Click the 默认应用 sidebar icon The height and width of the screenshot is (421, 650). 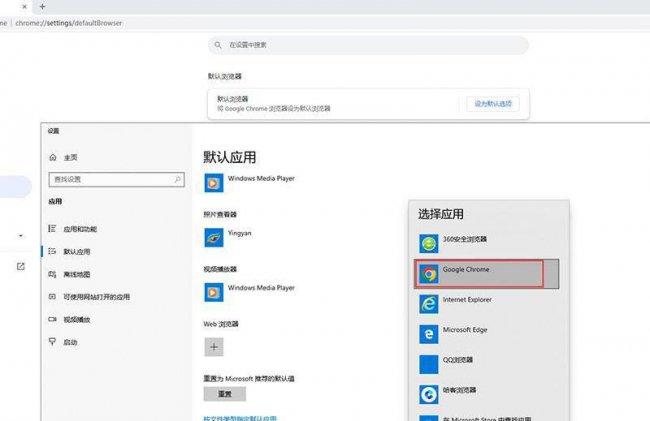point(52,251)
